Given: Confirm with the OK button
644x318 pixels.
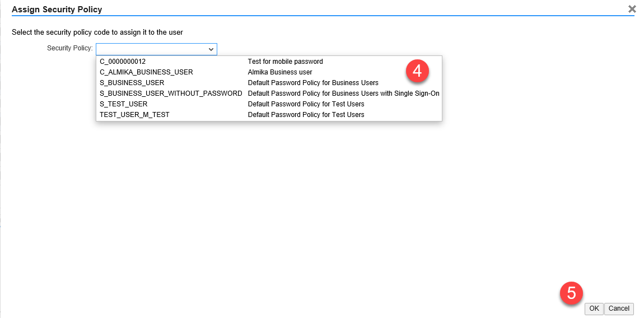Looking at the screenshot, I should click(x=594, y=308).
